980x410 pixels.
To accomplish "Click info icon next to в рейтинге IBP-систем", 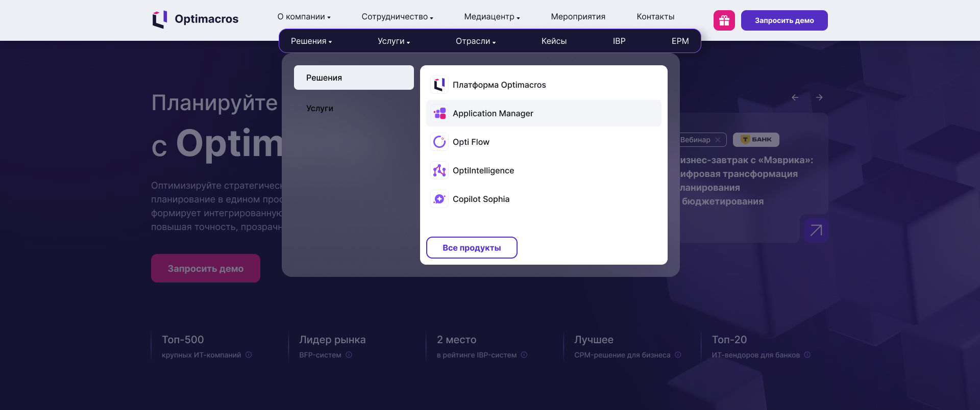I will (524, 355).
